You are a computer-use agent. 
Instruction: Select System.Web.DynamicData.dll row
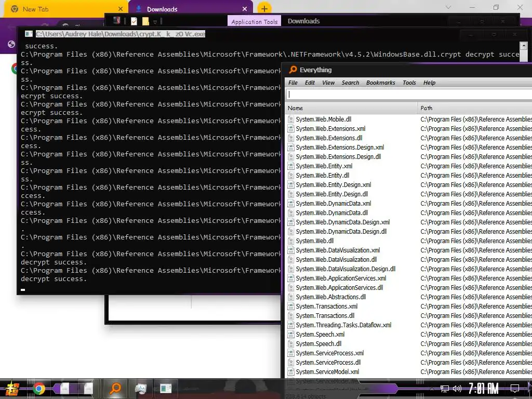pos(408,212)
